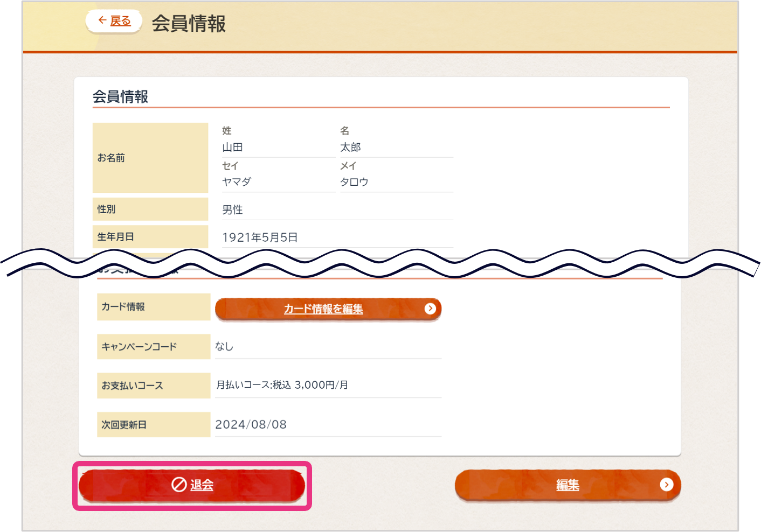The image size is (761, 532).
Task: Select the 姓 field showing 山田
Action: tap(233, 148)
